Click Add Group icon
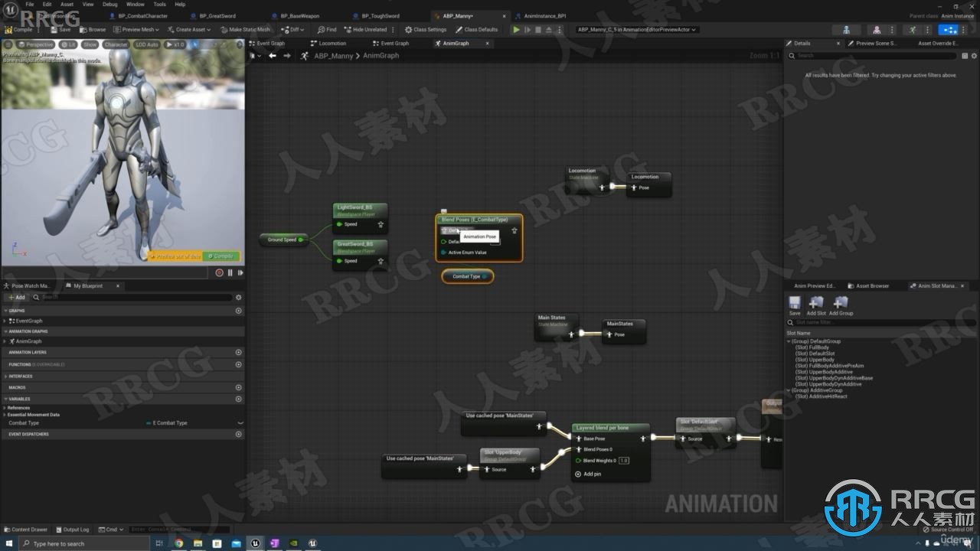 841,305
